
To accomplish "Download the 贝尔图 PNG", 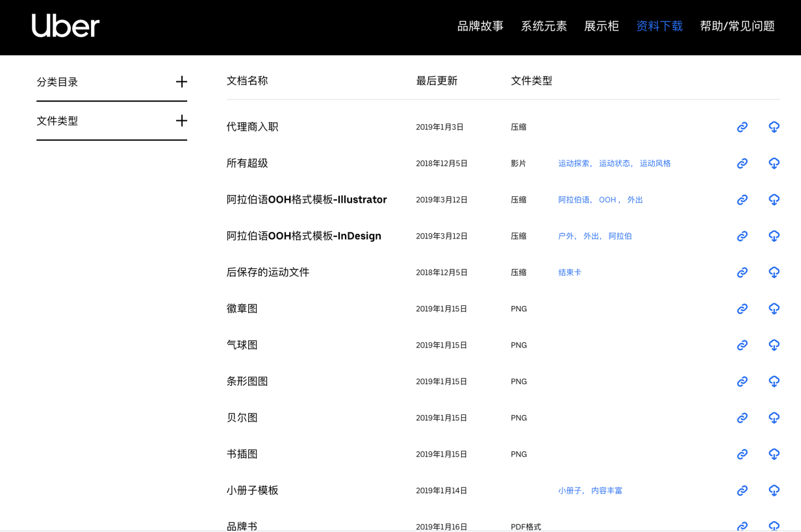I will click(774, 418).
